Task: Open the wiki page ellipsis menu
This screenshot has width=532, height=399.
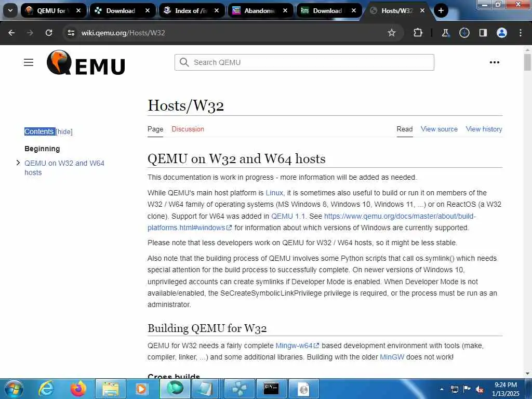Action: 495,62
